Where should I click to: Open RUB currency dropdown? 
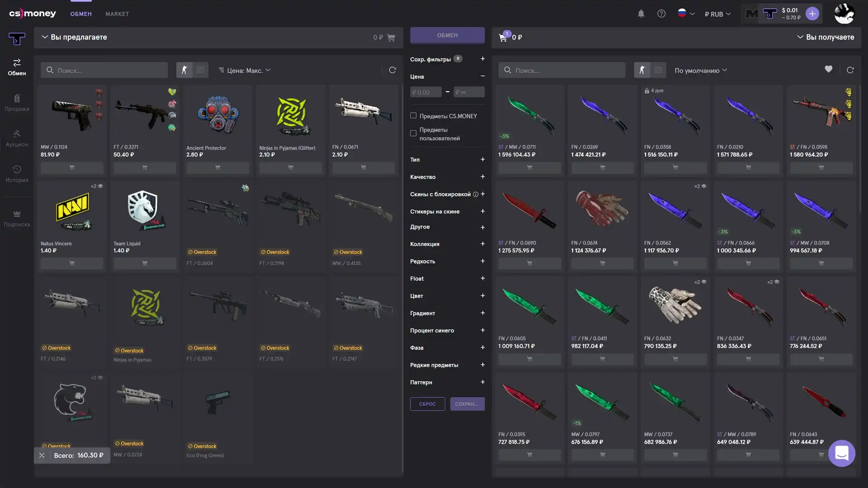(x=718, y=14)
